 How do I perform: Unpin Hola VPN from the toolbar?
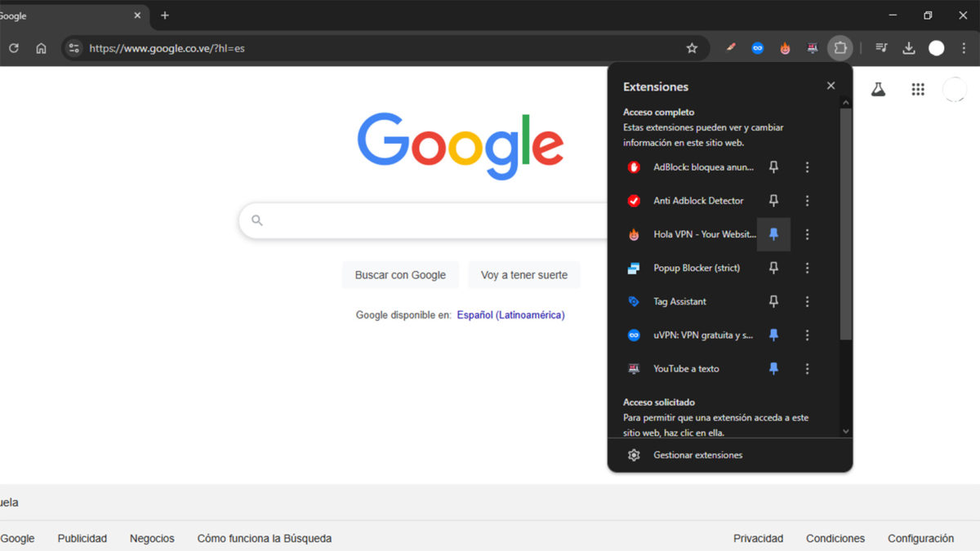point(773,234)
